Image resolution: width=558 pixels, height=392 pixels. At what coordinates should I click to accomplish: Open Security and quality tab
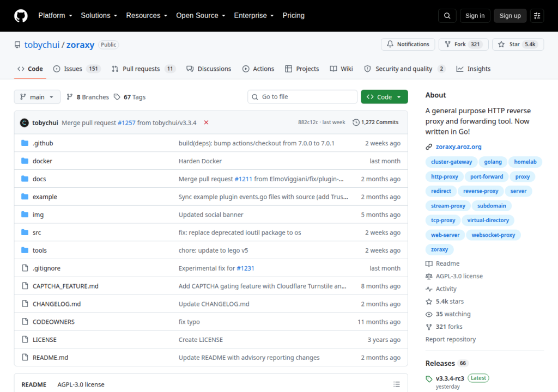click(405, 69)
